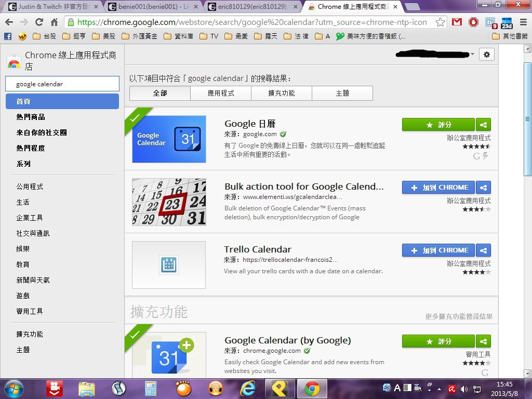Open the 資料庫 bookmark folder
The image size is (532, 399).
pos(178,36)
